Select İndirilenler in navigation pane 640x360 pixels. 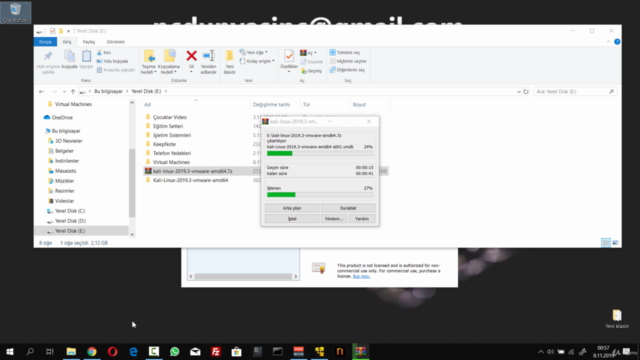point(67,161)
